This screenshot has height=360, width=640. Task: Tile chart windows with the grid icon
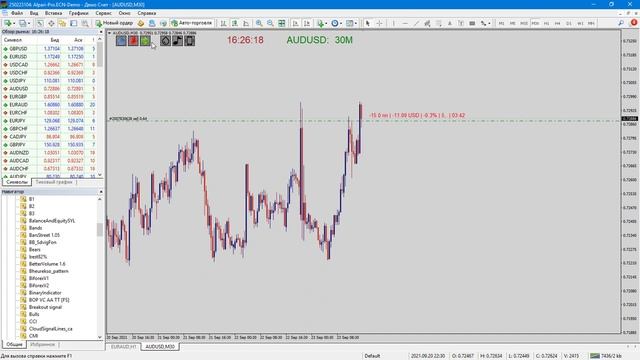pyautogui.click(x=282, y=23)
